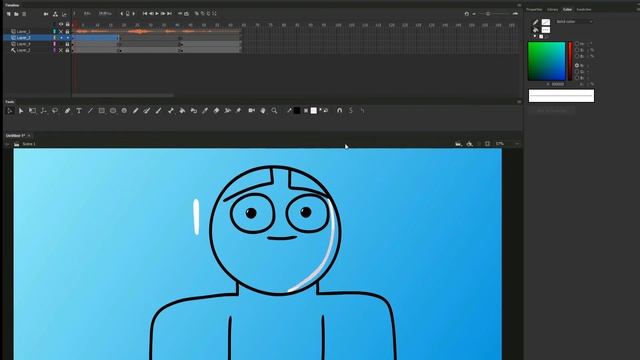Switch to the Color tab
The image size is (640, 360).
pyautogui.click(x=567, y=9)
